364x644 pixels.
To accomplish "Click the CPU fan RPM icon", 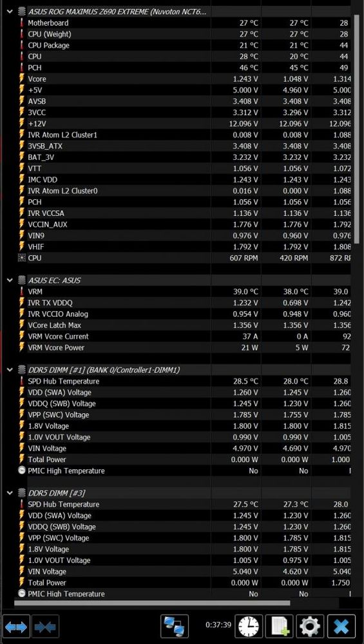I will (22, 258).
